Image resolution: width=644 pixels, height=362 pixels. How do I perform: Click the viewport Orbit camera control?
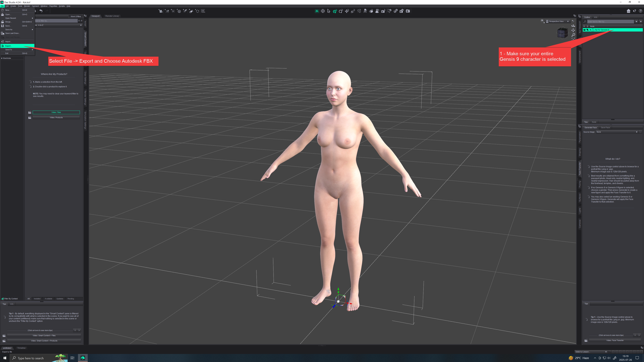(x=573, y=26)
